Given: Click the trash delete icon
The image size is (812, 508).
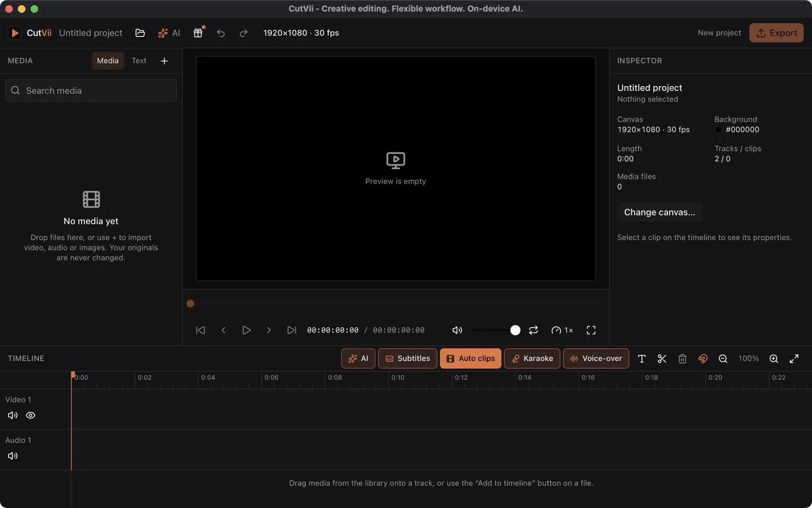Looking at the screenshot, I should 683,359.
